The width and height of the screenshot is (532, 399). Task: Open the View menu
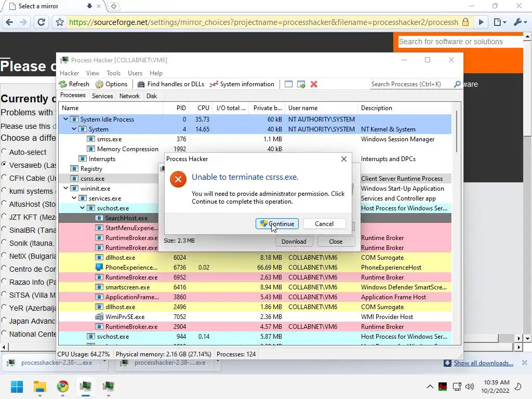[x=92, y=73]
